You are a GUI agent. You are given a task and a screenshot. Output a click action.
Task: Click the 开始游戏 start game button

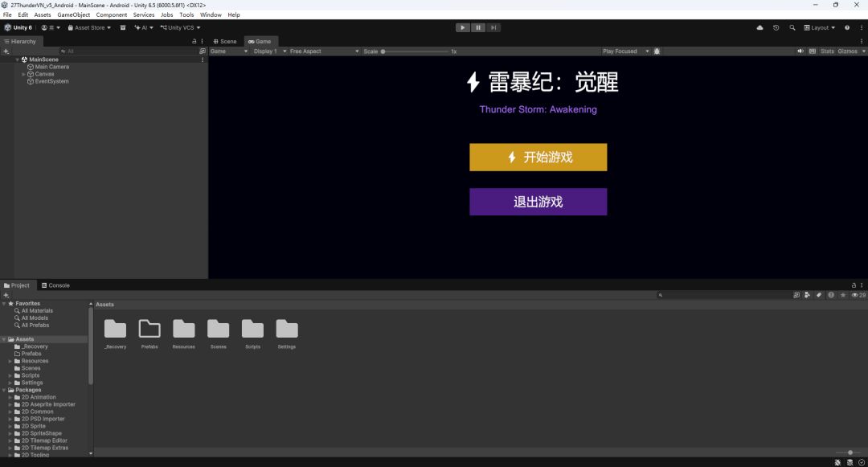point(538,158)
